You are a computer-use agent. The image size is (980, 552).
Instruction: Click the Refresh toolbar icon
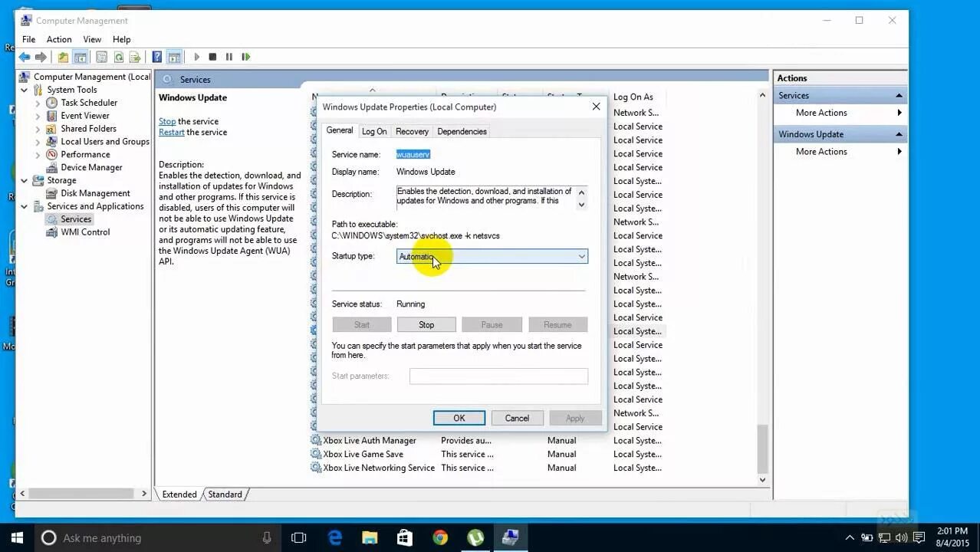tap(118, 57)
